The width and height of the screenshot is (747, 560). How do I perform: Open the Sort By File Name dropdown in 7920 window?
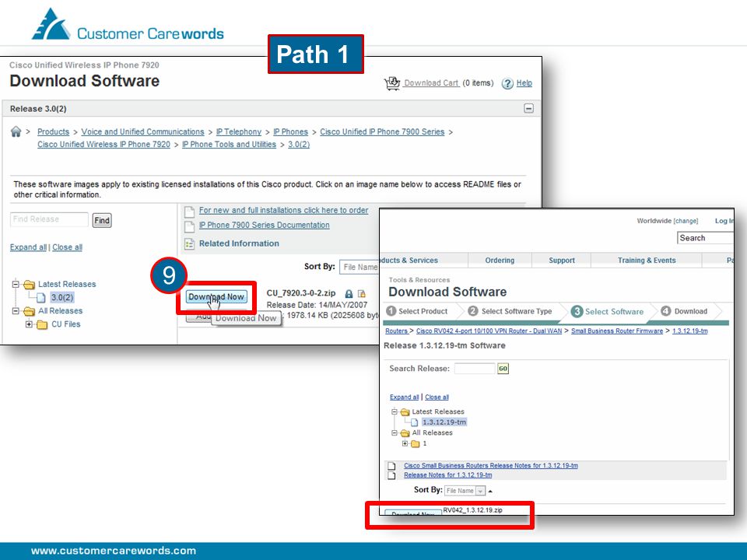click(x=359, y=267)
